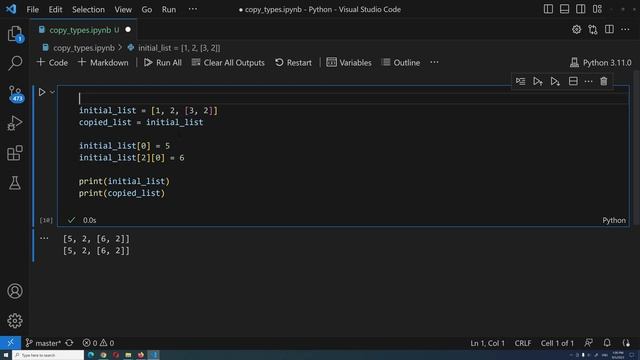Screen dimensions: 640x360
Task: Open the Go menu
Action: pyautogui.click(x=147, y=9)
